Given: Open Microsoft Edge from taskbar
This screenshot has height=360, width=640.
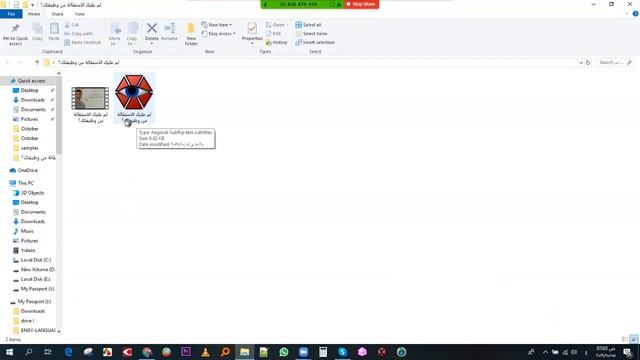Looking at the screenshot, I should [x=69, y=352].
